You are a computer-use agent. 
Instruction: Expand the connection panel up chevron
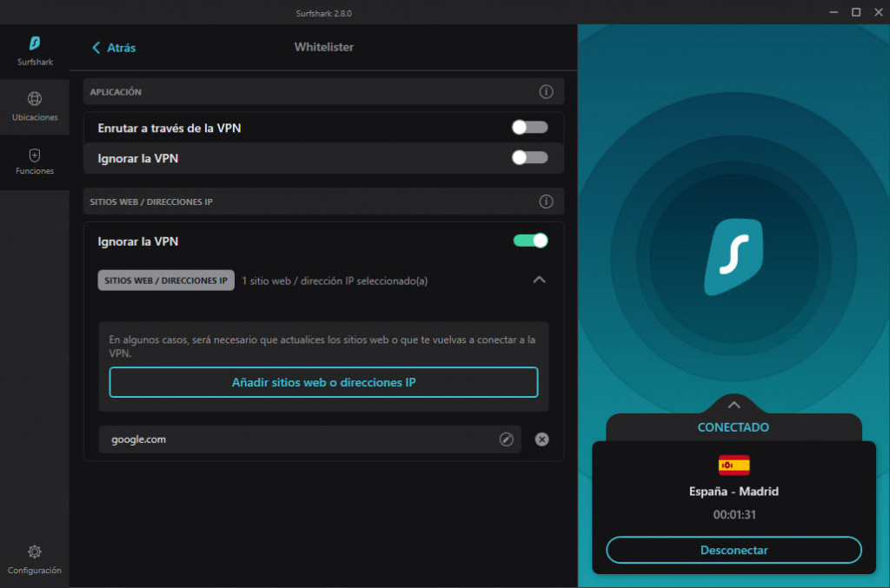click(734, 405)
